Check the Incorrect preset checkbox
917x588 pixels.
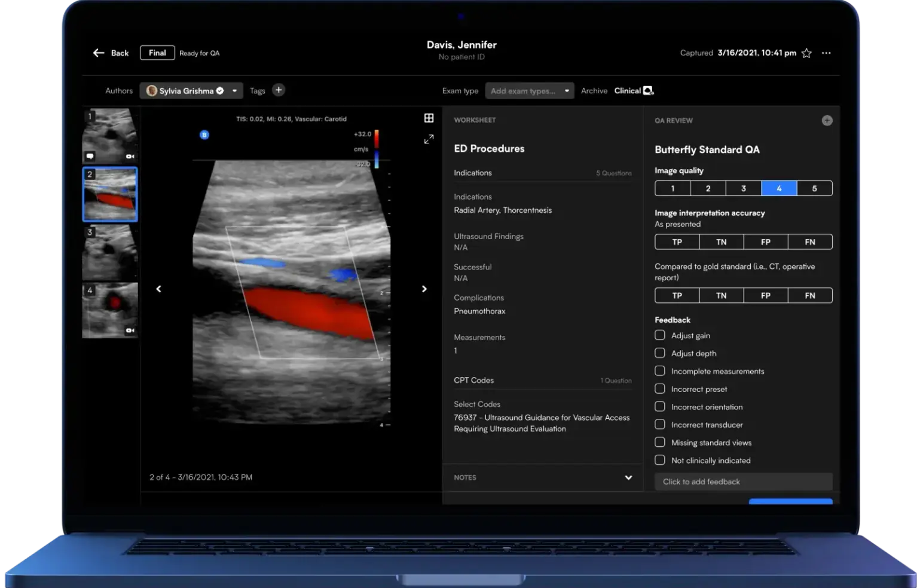(x=660, y=389)
